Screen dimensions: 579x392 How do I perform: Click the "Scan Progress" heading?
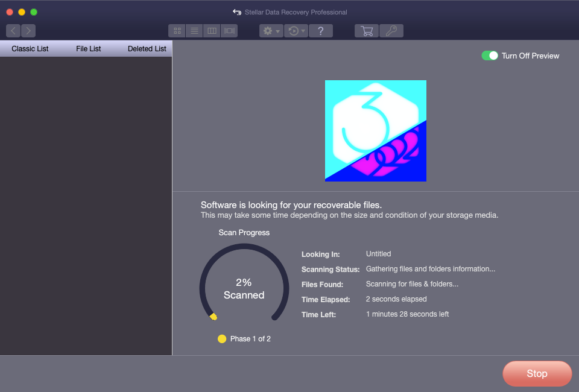click(244, 233)
